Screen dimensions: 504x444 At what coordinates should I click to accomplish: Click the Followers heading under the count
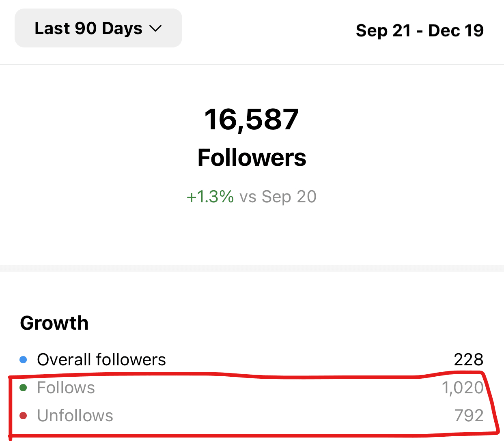tap(252, 158)
